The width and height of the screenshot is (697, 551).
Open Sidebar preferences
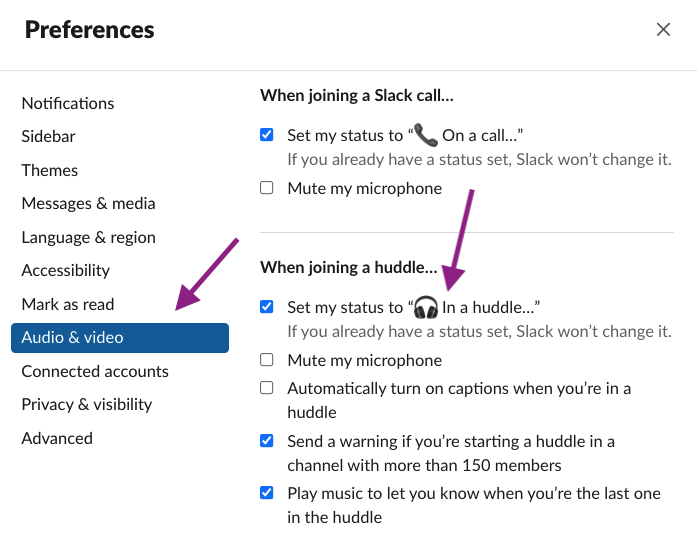48,136
